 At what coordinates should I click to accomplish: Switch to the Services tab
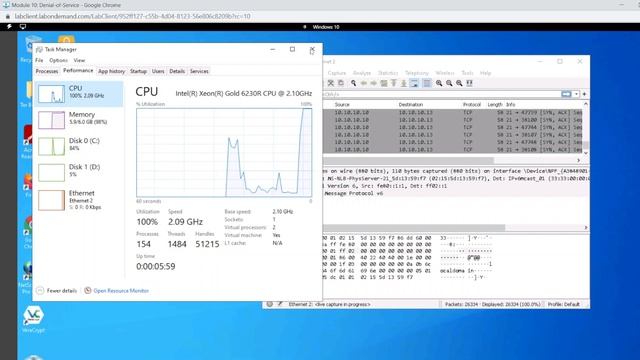coord(199,71)
